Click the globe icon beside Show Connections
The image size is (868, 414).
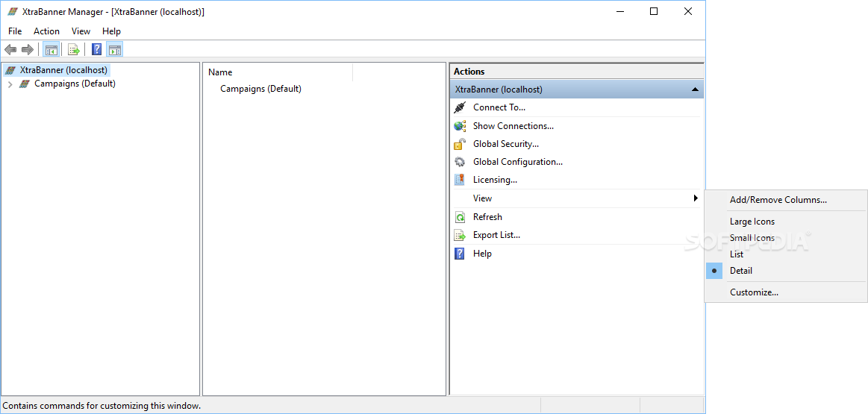click(460, 125)
